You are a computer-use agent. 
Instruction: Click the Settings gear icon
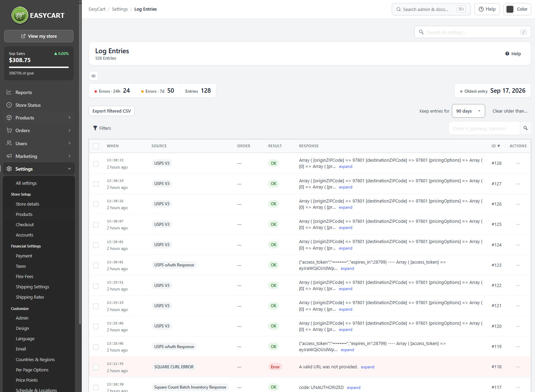pos(9,169)
